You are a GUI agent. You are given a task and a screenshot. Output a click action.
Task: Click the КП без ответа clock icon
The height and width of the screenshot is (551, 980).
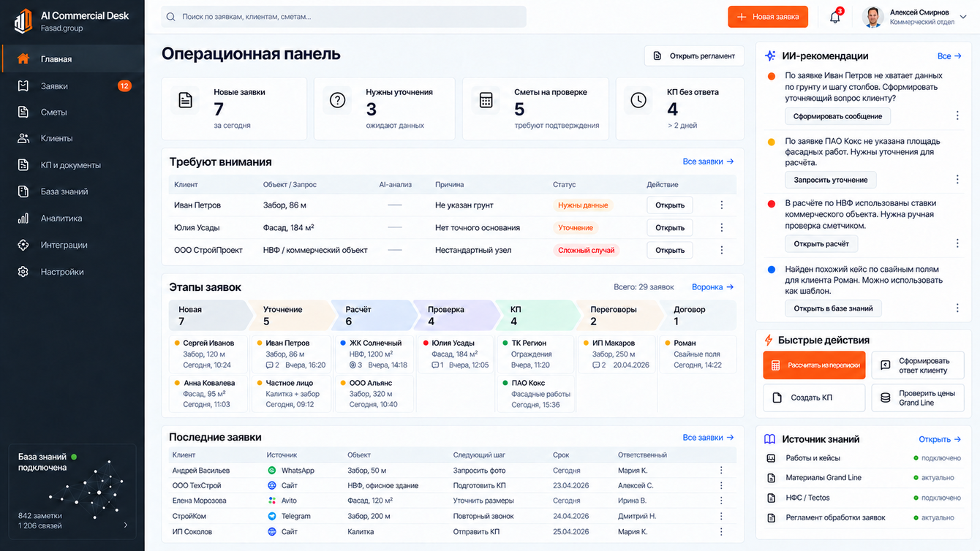click(x=638, y=101)
